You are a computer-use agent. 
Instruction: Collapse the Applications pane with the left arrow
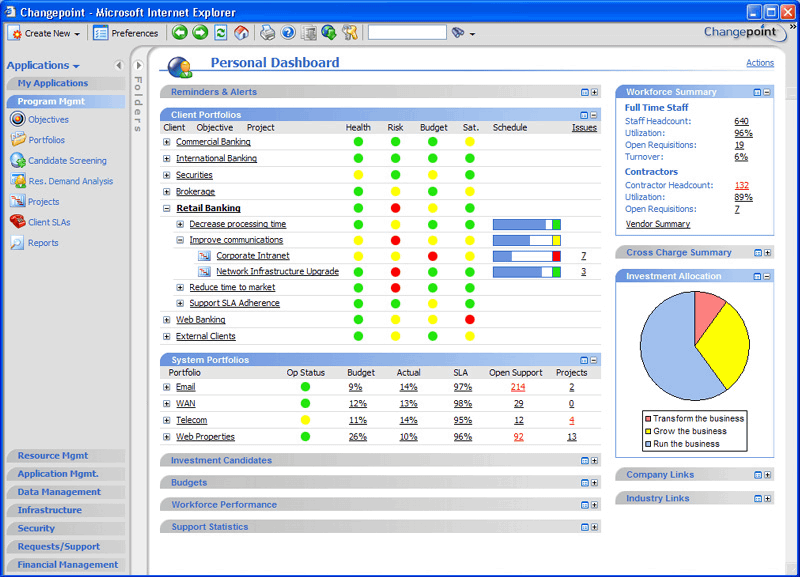coord(119,65)
